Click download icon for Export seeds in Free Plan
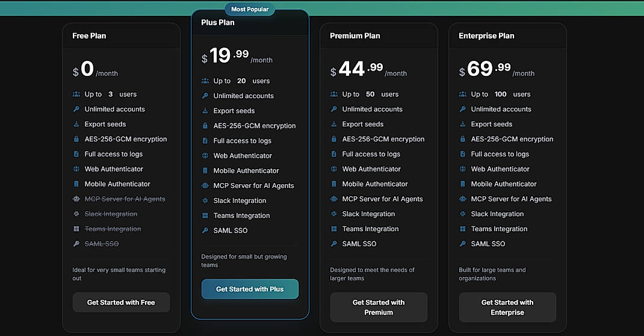The width and height of the screenshot is (644, 336). click(76, 124)
